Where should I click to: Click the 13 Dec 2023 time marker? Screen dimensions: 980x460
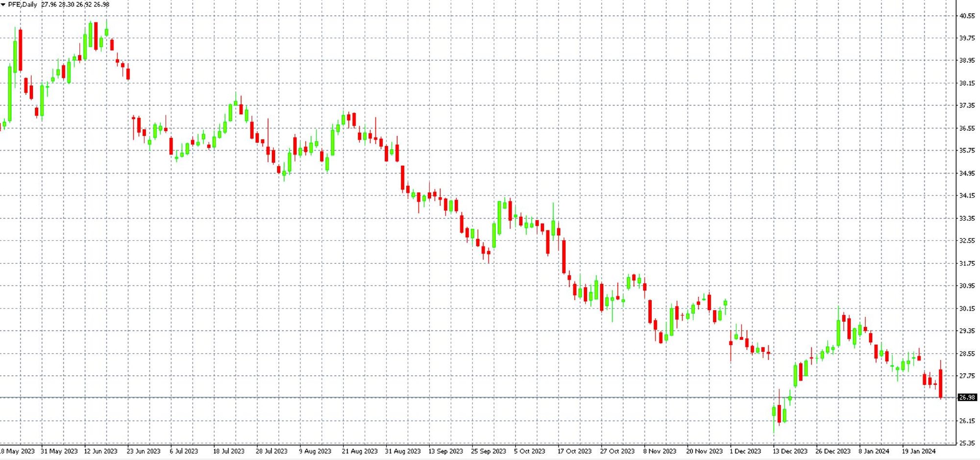(x=790, y=451)
